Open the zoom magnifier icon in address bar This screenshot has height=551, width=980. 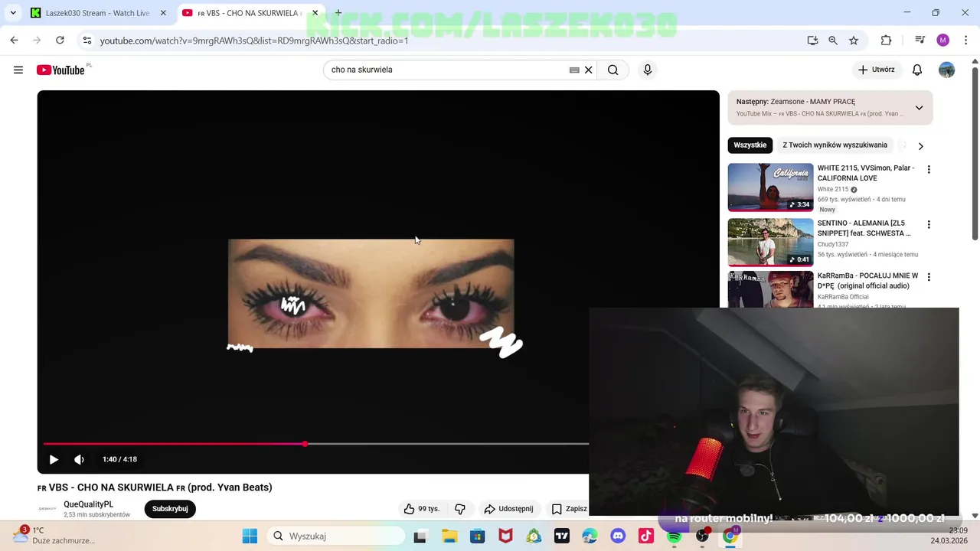833,41
